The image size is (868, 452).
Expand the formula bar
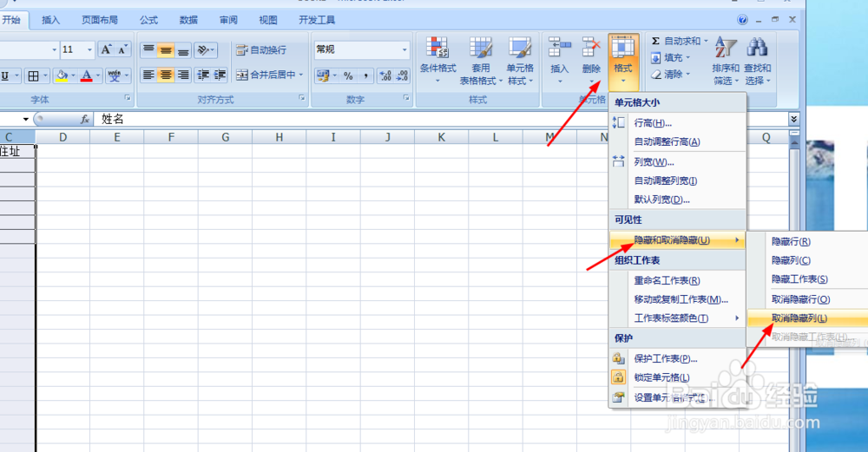tap(793, 119)
